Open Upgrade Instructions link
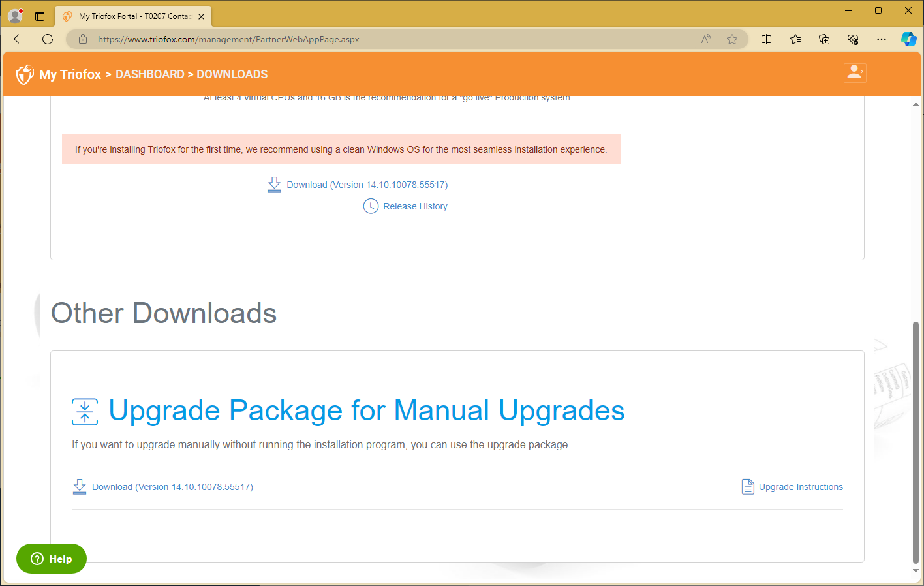 coord(801,487)
